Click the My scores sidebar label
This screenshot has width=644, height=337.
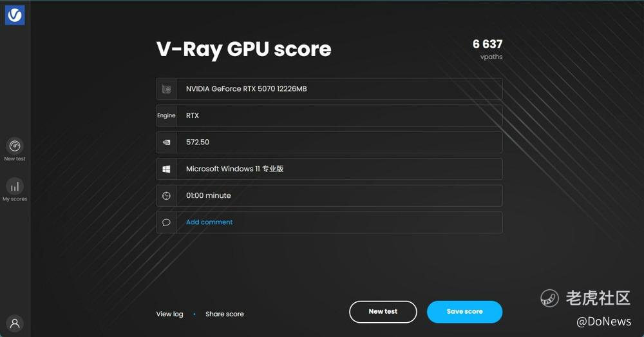(x=15, y=199)
